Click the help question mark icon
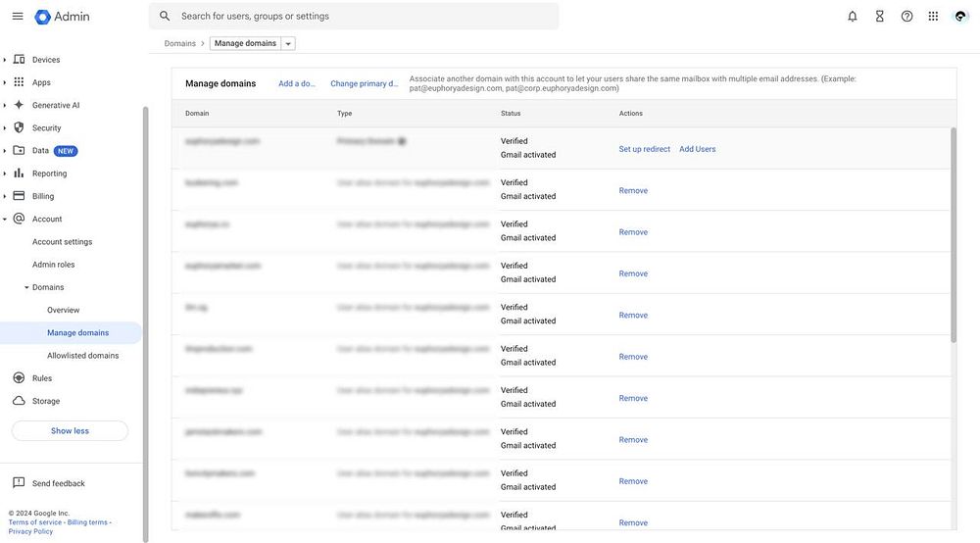 tap(907, 16)
